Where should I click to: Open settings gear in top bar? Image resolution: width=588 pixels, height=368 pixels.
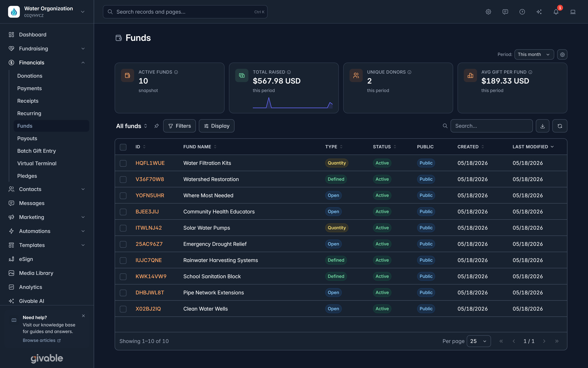[488, 12]
